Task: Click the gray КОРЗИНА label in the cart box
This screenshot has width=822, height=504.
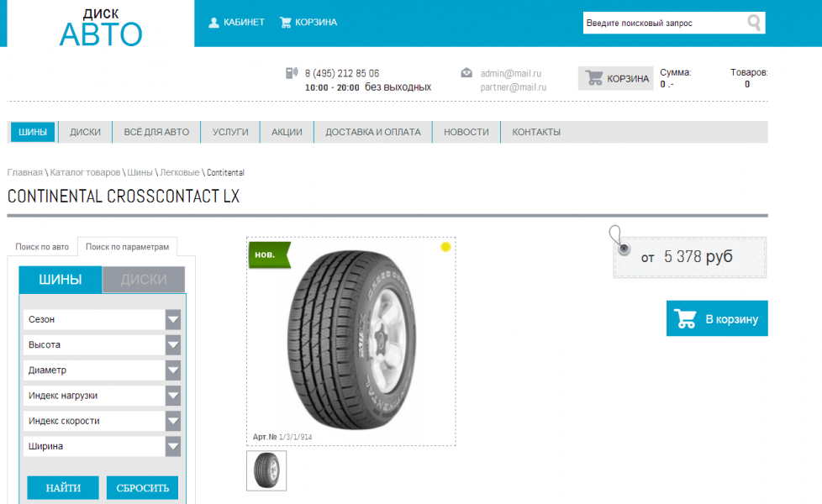Action: coord(628,79)
